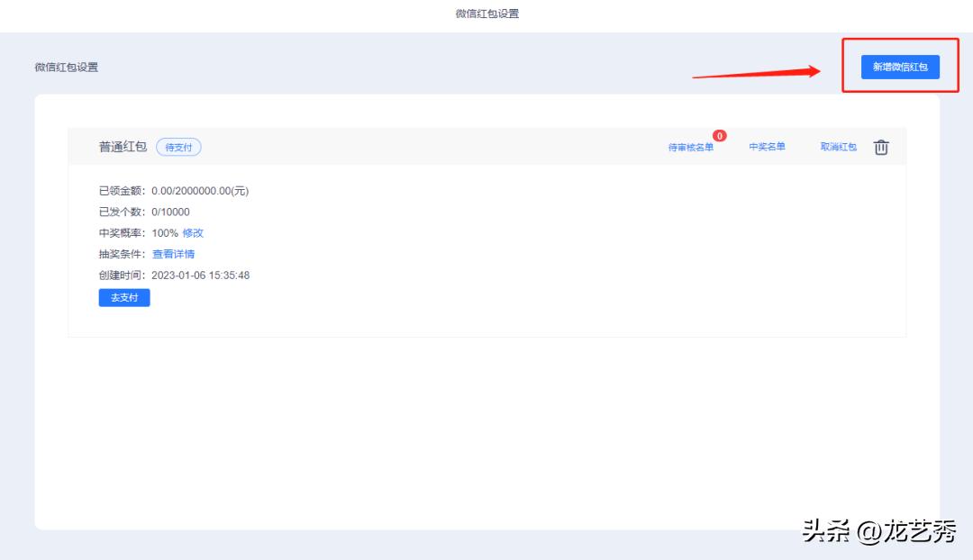The width and height of the screenshot is (973, 560).
Task: Click the 待支付 status tag
Action: 178,147
